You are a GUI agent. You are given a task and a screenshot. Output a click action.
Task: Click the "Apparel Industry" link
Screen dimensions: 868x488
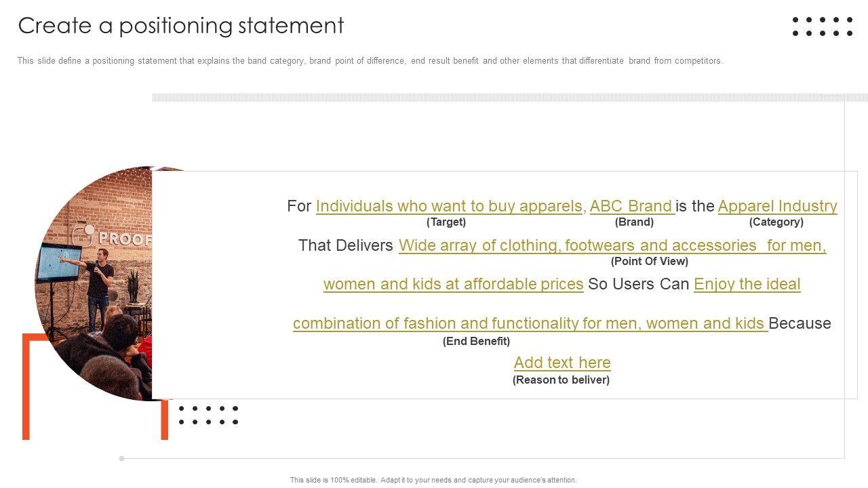point(777,206)
